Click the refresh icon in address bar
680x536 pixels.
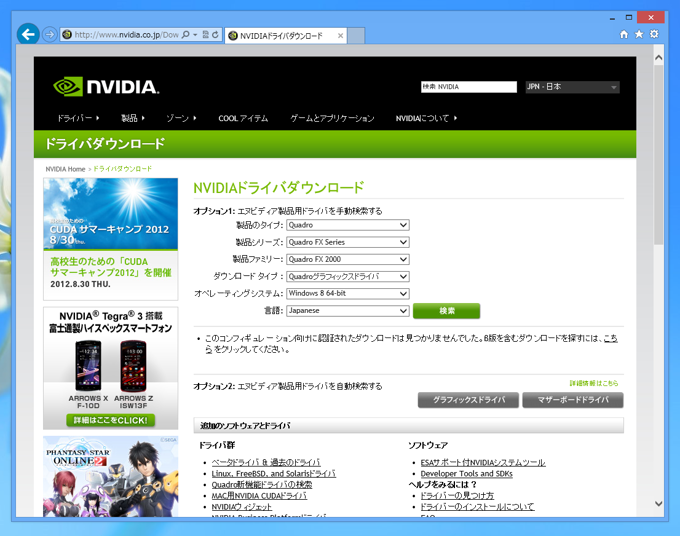[x=215, y=35]
